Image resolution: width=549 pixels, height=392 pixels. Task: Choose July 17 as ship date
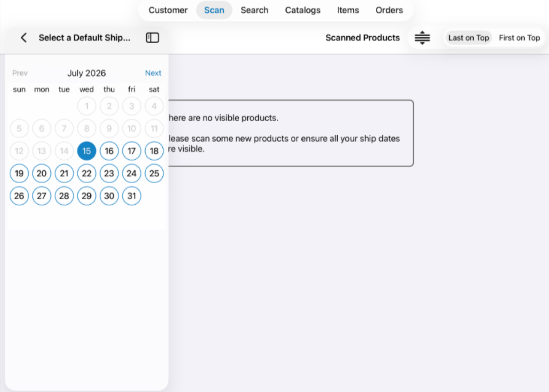[131, 151]
